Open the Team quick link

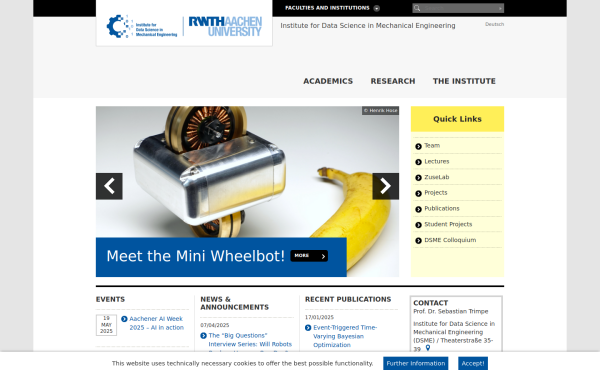(x=432, y=146)
